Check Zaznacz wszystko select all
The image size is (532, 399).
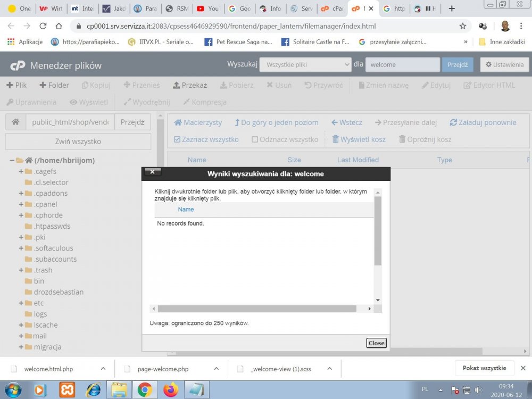[206, 139]
